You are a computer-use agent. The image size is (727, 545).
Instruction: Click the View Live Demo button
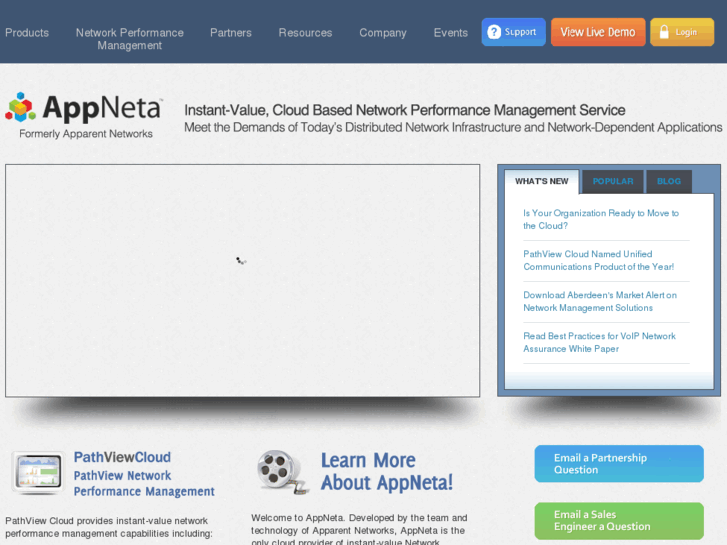click(x=598, y=32)
